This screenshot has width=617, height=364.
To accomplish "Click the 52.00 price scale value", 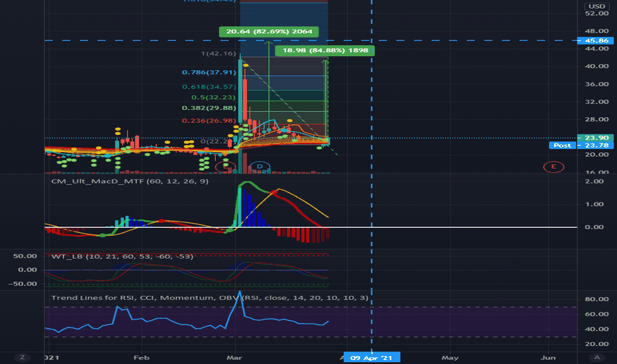I will pos(596,13).
